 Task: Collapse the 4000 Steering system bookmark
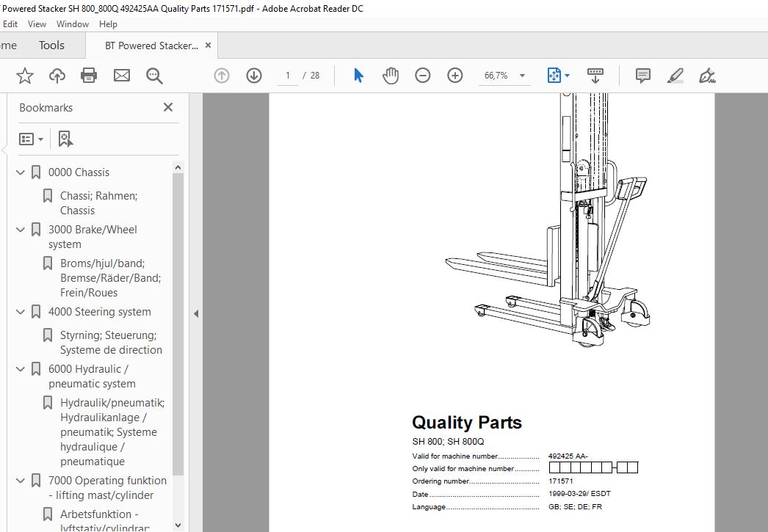[x=21, y=312]
